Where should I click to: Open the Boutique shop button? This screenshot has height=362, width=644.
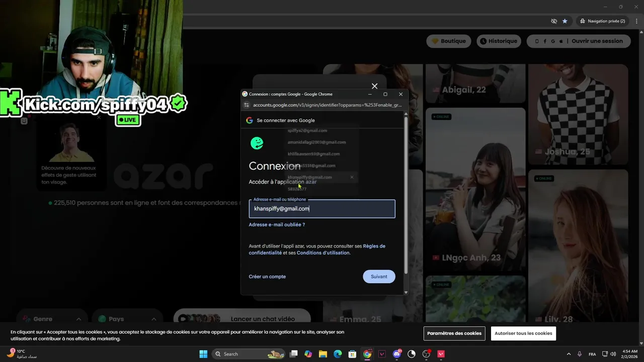pyautogui.click(x=449, y=41)
